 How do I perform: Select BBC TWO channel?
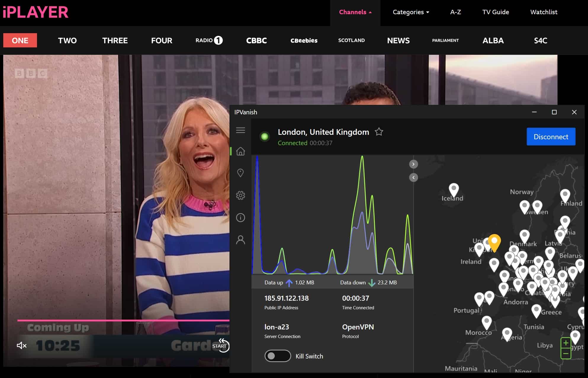coord(67,40)
